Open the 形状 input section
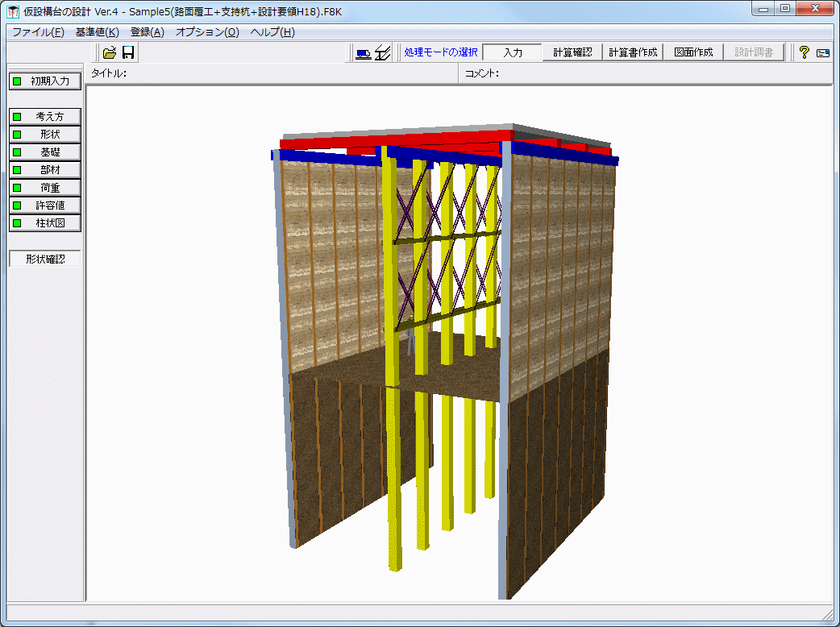Screen dimensions: 840x627 pyautogui.click(x=46, y=134)
